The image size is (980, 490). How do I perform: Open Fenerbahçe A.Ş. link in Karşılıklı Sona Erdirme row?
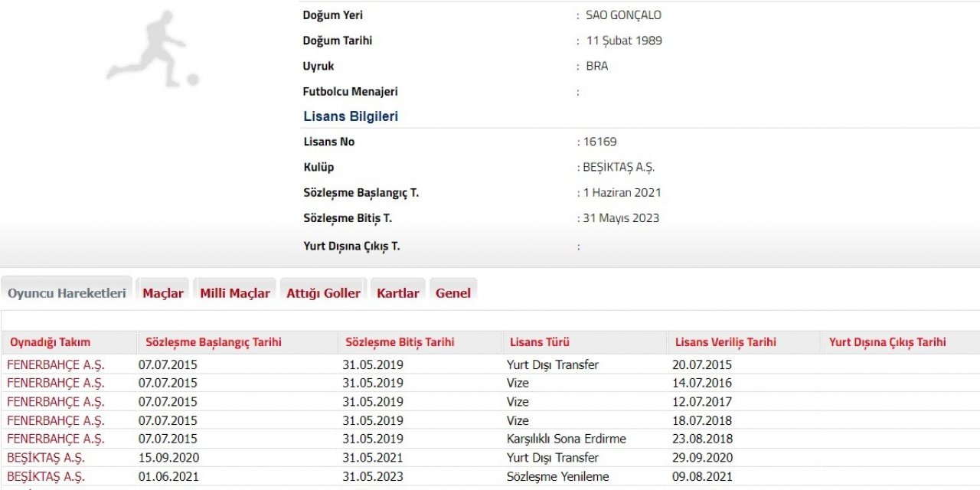click(x=56, y=439)
